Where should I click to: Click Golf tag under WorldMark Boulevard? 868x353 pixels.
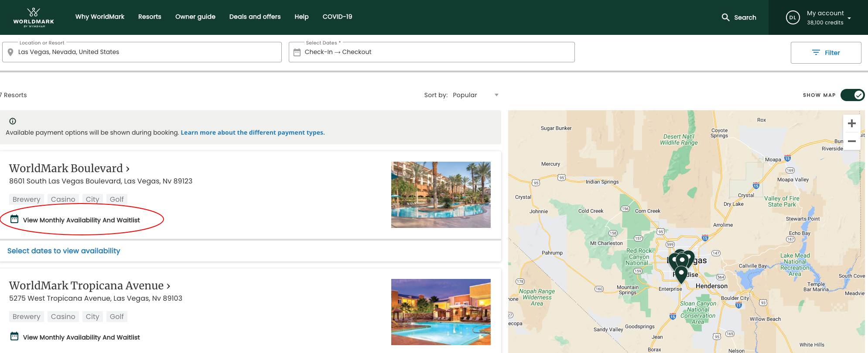click(x=116, y=199)
